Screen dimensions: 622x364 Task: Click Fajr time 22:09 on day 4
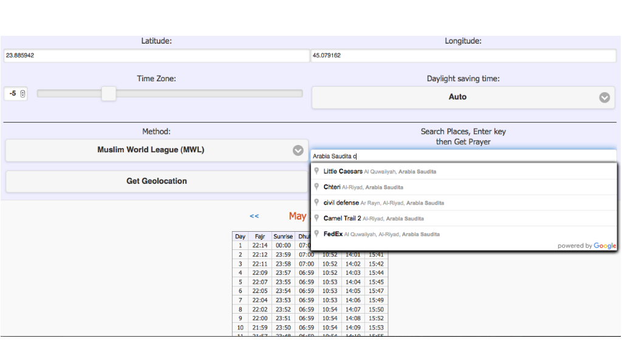tap(260, 273)
